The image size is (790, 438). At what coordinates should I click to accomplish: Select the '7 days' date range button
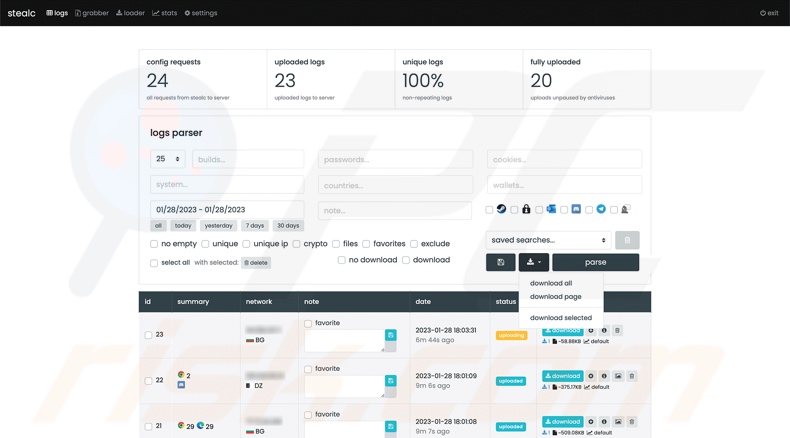(255, 226)
